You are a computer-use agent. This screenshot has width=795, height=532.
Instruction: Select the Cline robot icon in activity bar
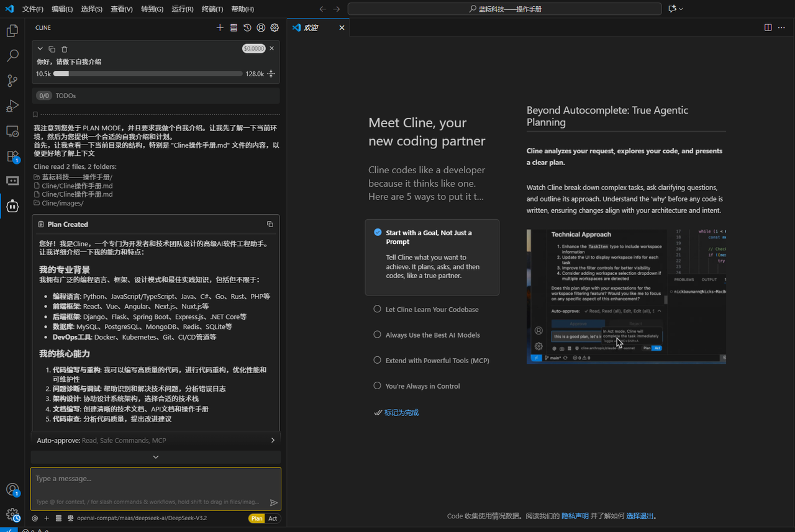pyautogui.click(x=12, y=206)
